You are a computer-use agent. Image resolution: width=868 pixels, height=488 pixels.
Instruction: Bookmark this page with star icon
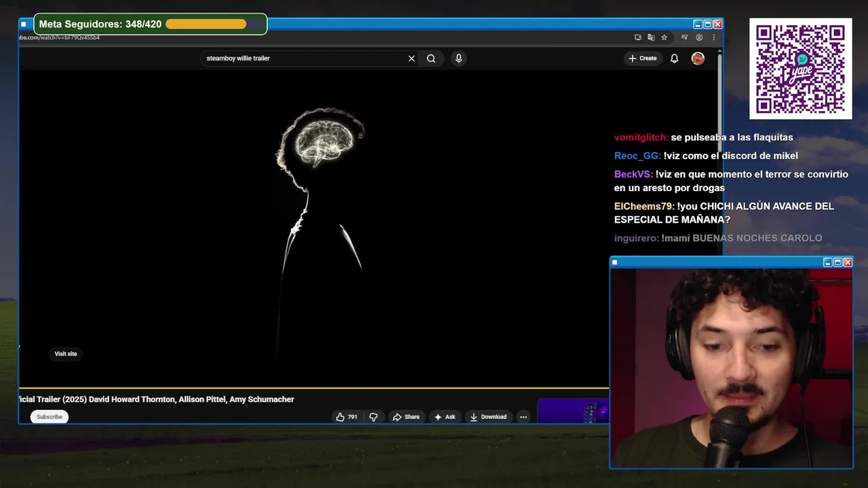(x=664, y=37)
